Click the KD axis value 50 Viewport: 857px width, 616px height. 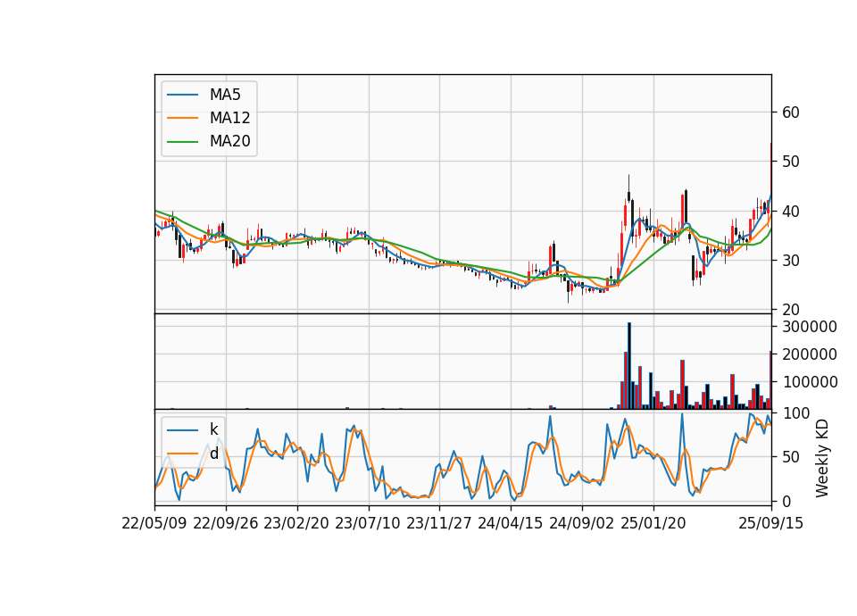[791, 457]
